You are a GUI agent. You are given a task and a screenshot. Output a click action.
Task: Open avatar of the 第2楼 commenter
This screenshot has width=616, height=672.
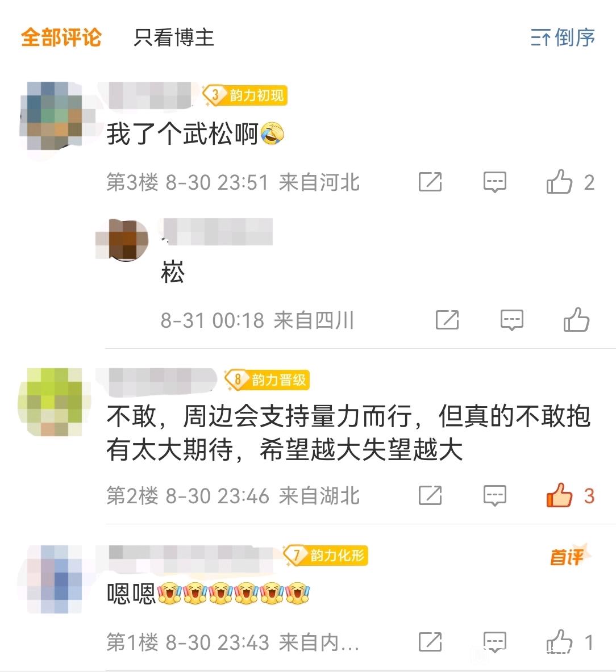54,402
